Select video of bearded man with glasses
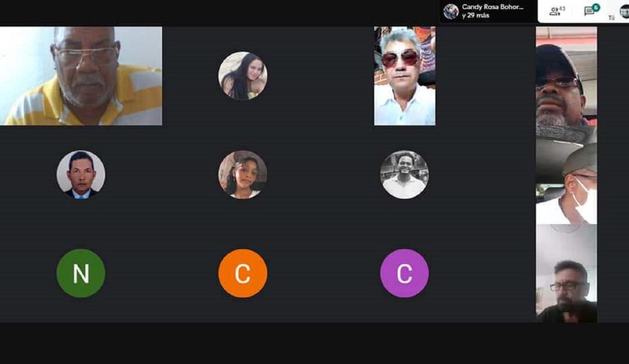629x364 pixels. pyautogui.click(x=567, y=274)
